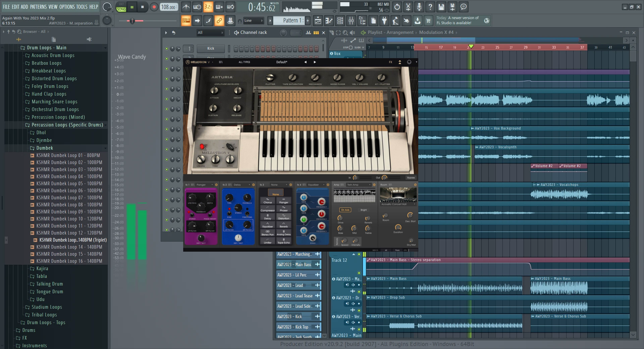Open the Playlist view icon
Screen dimensions: 644x349
tap(318, 21)
